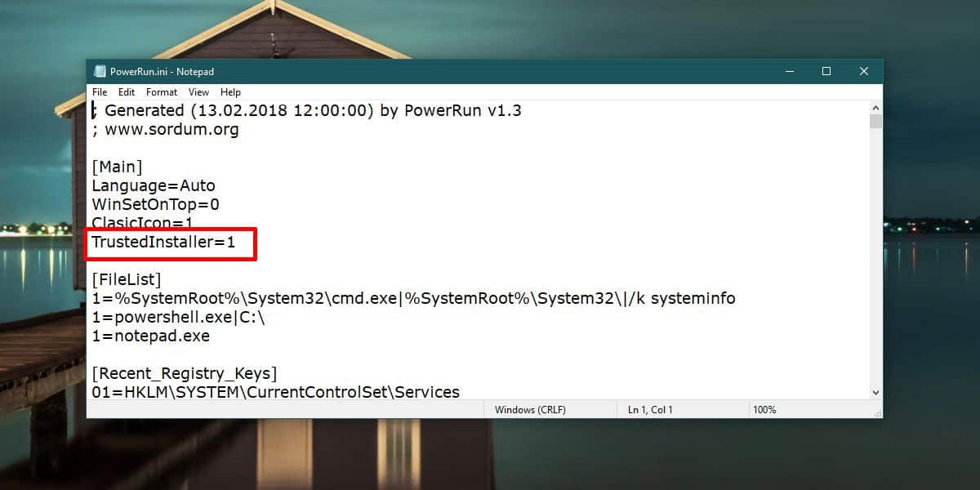Click the Notepad icon in title bar

click(x=100, y=72)
